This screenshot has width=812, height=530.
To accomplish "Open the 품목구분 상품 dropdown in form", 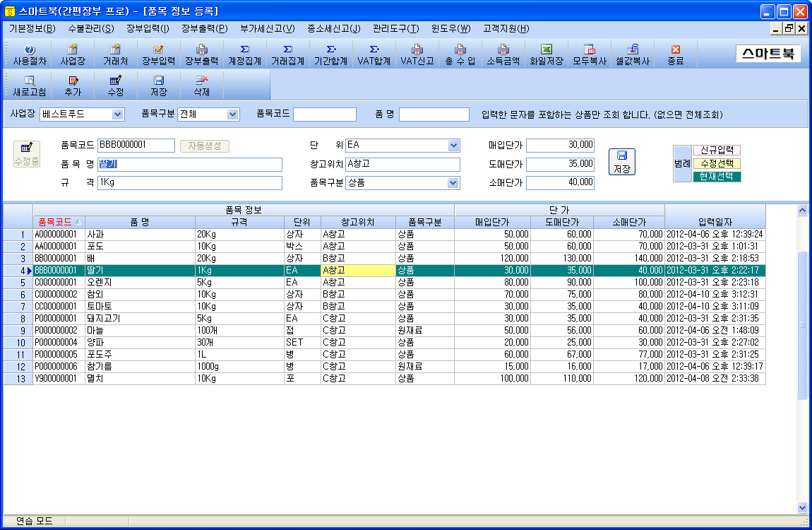I will pos(453,183).
